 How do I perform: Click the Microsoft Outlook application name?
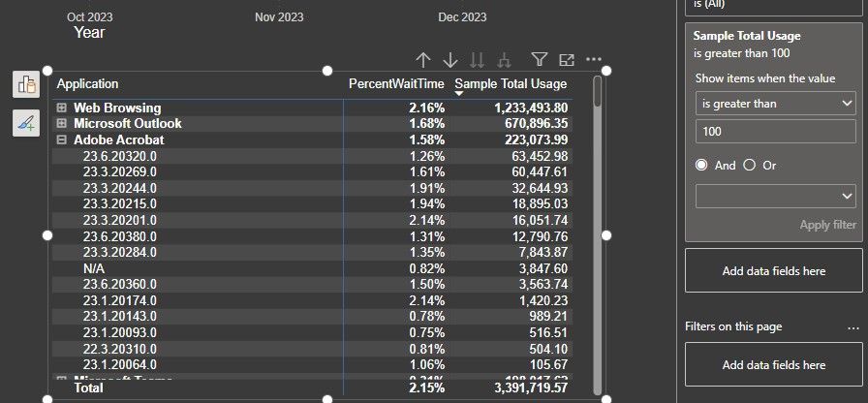tap(128, 123)
